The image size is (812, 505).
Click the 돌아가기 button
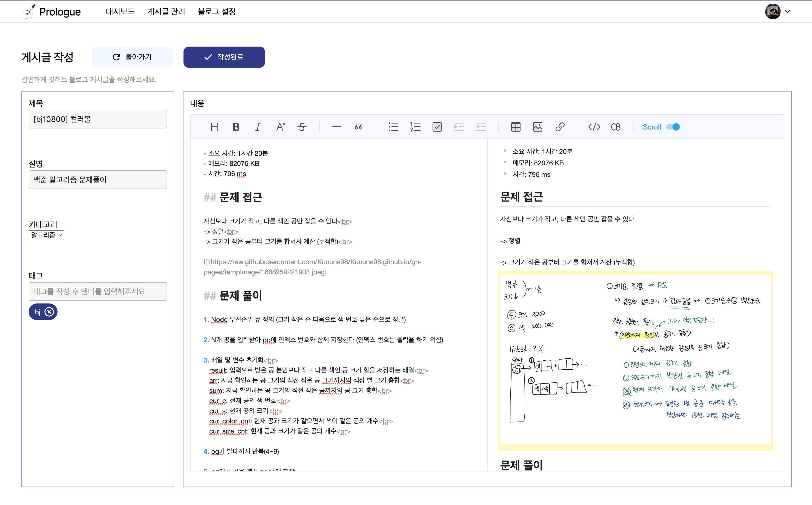point(132,57)
